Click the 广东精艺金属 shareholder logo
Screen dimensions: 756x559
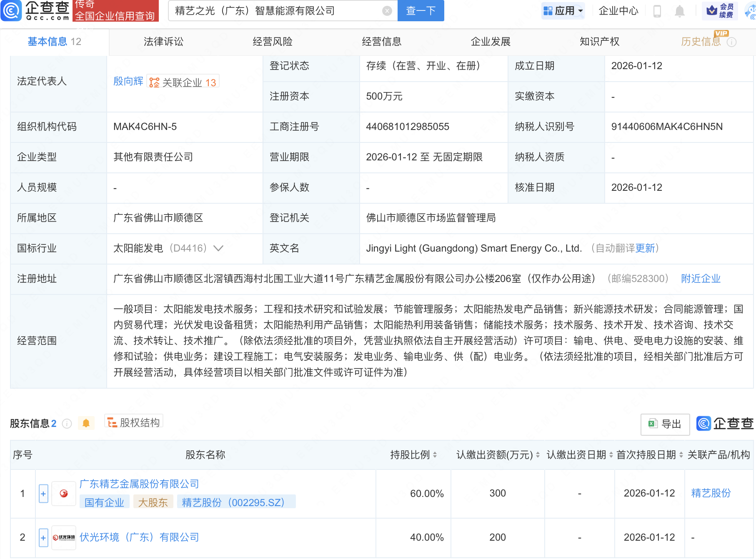pyautogui.click(x=64, y=494)
